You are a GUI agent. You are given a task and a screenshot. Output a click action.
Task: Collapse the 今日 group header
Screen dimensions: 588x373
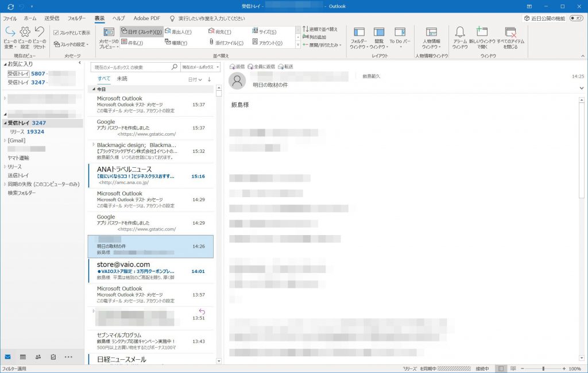click(94, 89)
